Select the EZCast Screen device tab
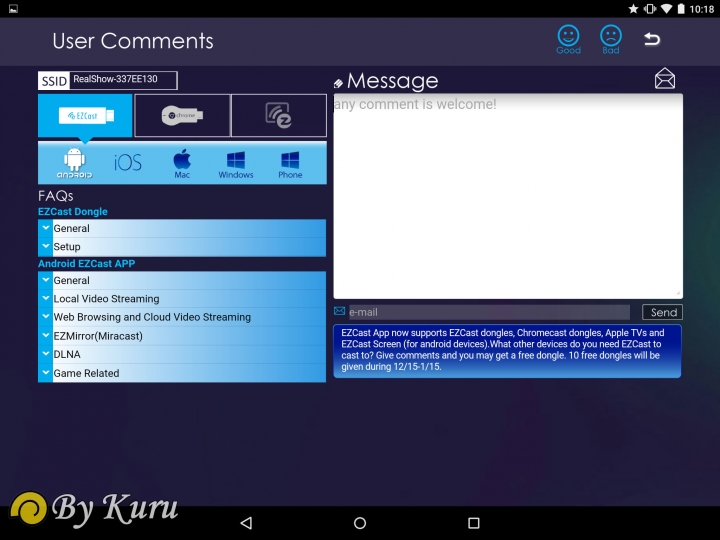Image resolution: width=720 pixels, height=540 pixels. coord(279,116)
